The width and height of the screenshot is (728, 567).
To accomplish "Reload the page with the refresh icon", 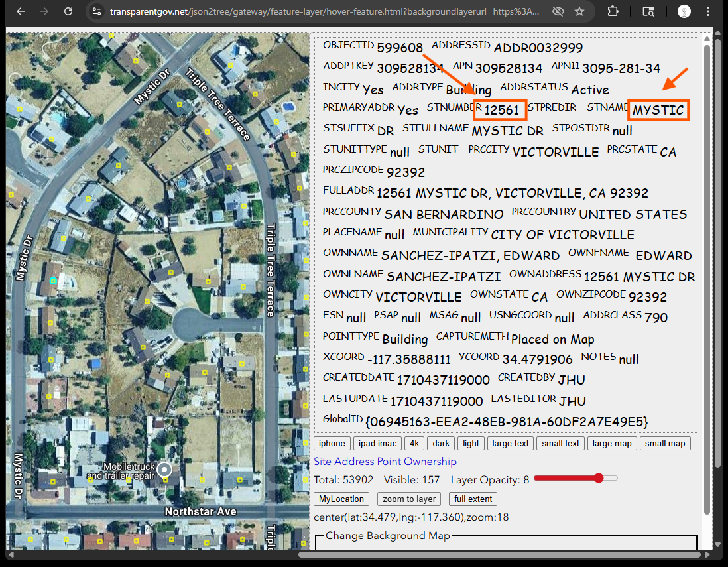I will coord(68,11).
